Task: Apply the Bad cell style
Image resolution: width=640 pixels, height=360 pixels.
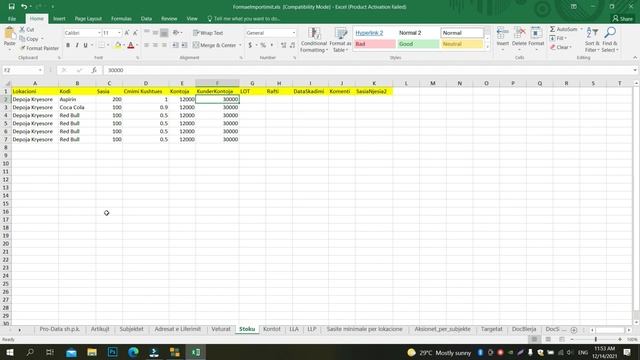Action: click(374, 44)
